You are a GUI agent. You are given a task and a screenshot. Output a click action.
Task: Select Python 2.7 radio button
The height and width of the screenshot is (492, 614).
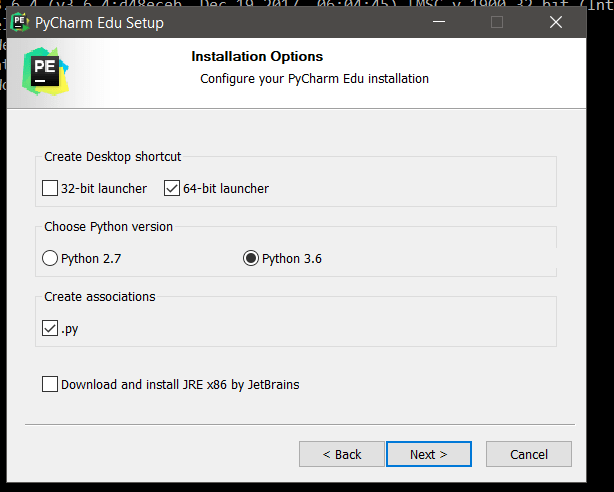(x=50, y=259)
